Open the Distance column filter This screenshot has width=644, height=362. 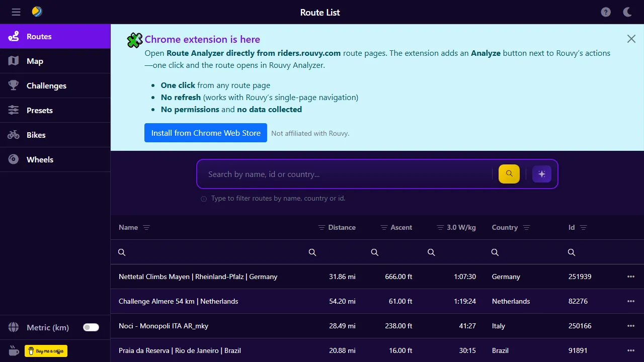point(320,227)
